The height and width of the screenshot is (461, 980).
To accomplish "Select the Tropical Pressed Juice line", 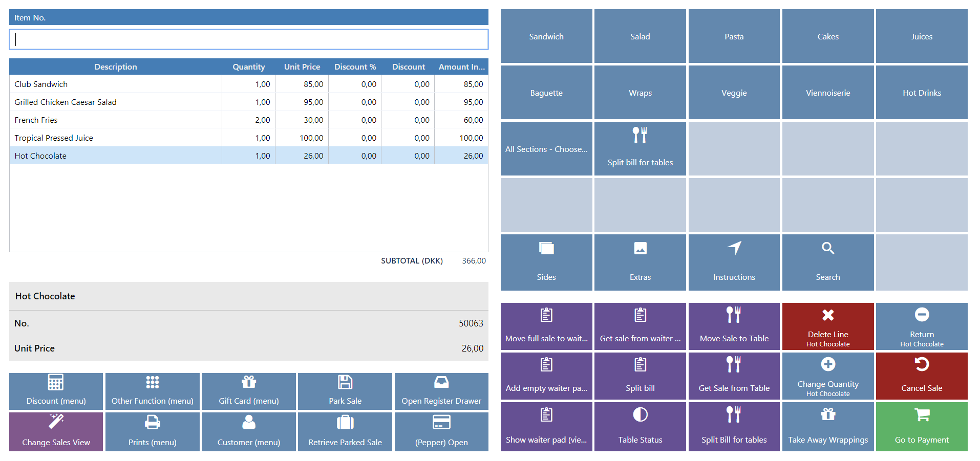I will click(249, 138).
